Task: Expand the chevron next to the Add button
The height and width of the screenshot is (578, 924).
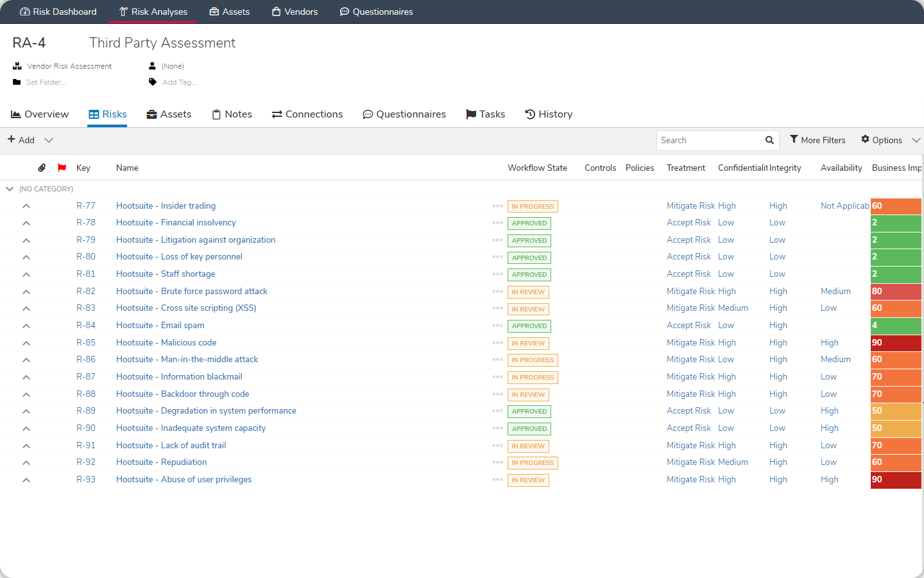Action: pos(47,140)
